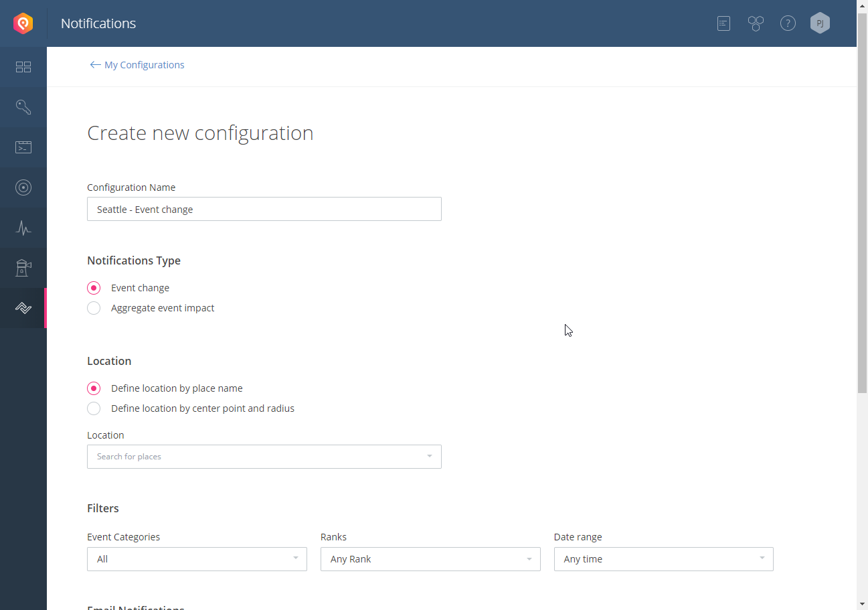The image size is (868, 610).
Task: Open the Event Categories All dropdown
Action: click(197, 559)
